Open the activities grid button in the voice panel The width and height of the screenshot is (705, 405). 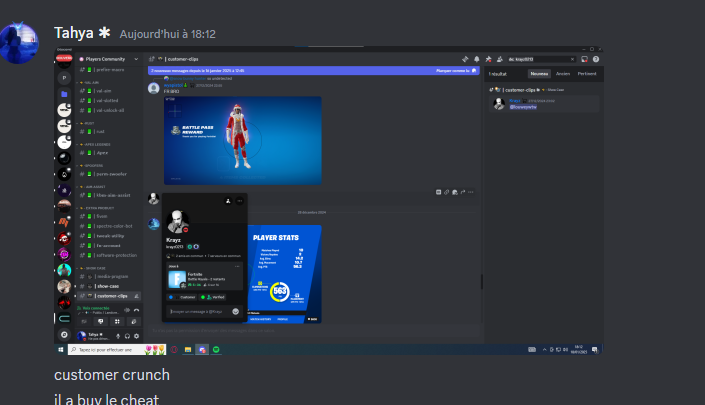point(117,321)
